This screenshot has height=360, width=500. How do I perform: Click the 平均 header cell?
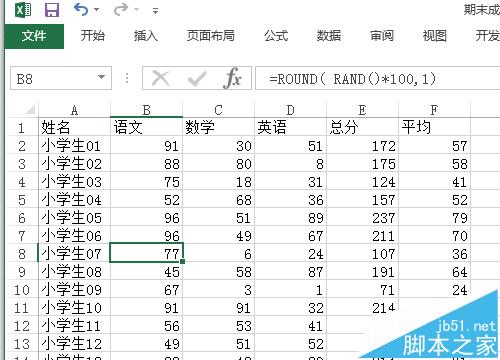434,127
